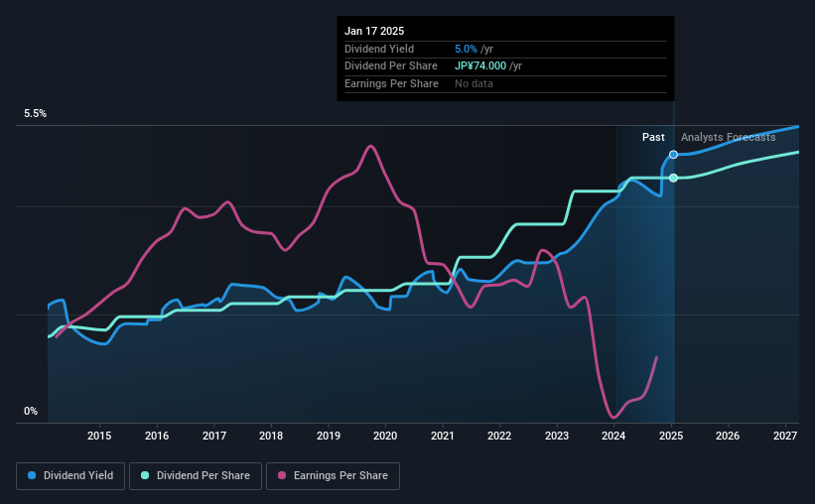815x504 pixels.
Task: Click the 0% y-axis label
Action: click(31, 412)
